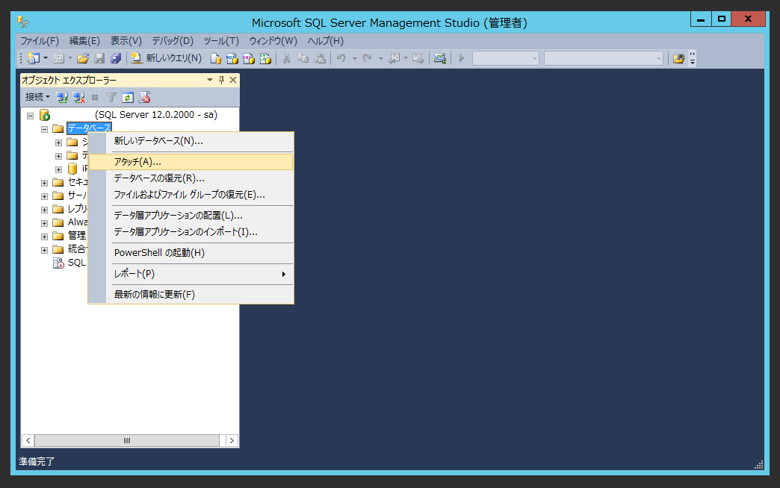
Task: Choose データ層アプリケーションの配置(L)...
Action: point(191,215)
